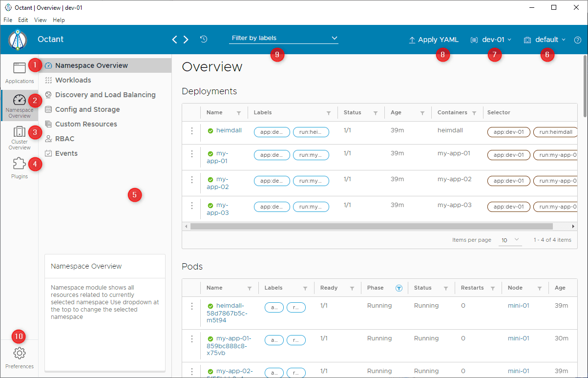The image size is (588, 378).
Task: Filter Pods by Name column
Action: [x=250, y=288]
